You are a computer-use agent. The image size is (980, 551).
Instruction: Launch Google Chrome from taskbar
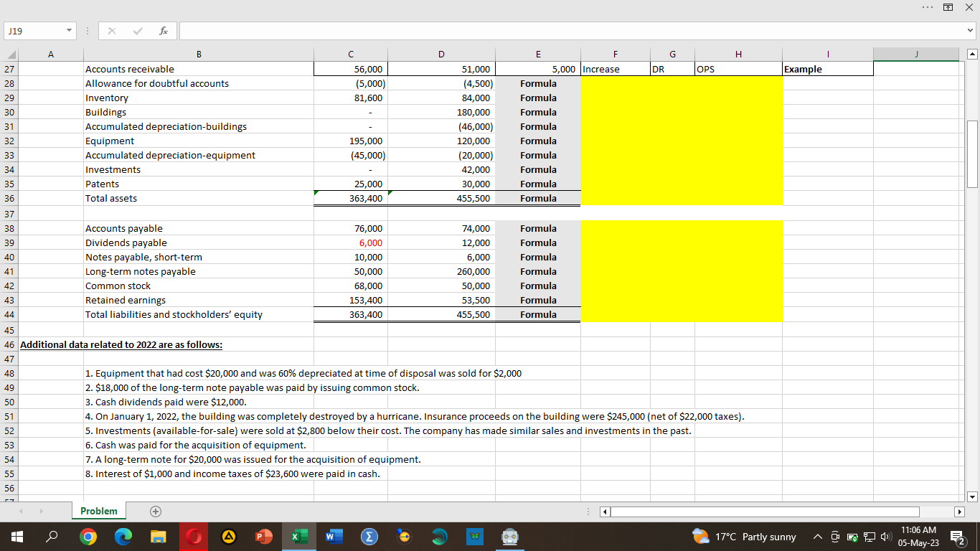pos(88,537)
